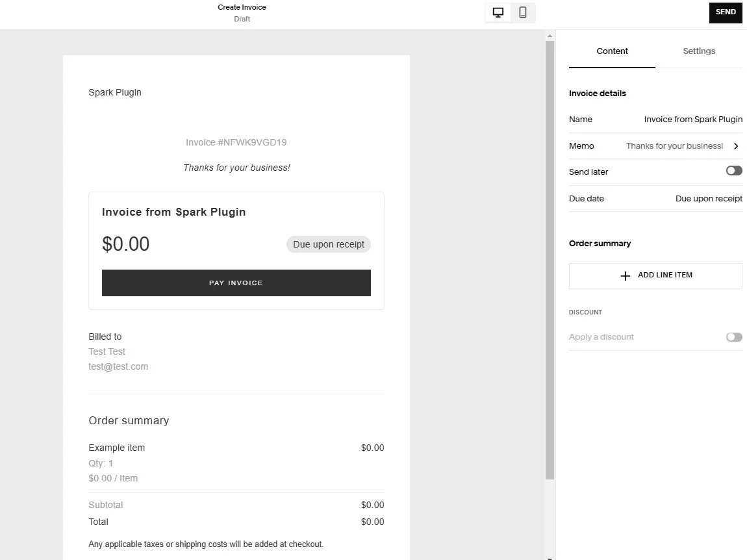Click the plus icon for adding line item

(625, 275)
